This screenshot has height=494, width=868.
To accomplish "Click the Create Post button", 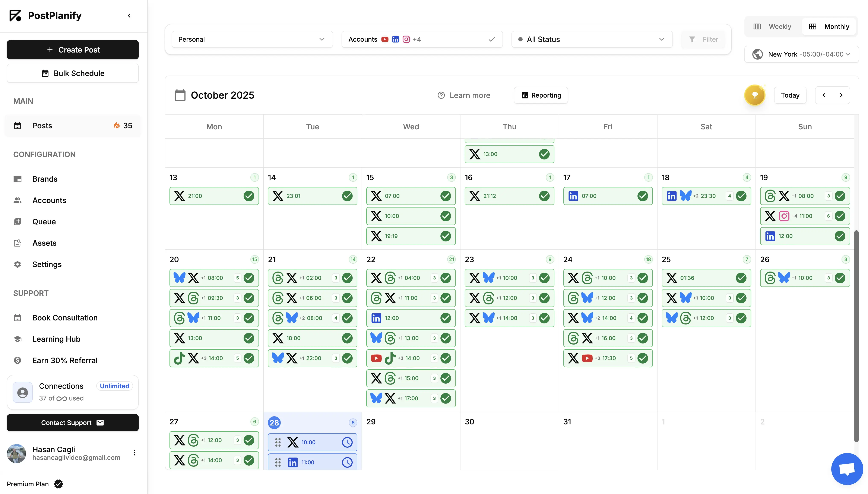I will point(73,50).
